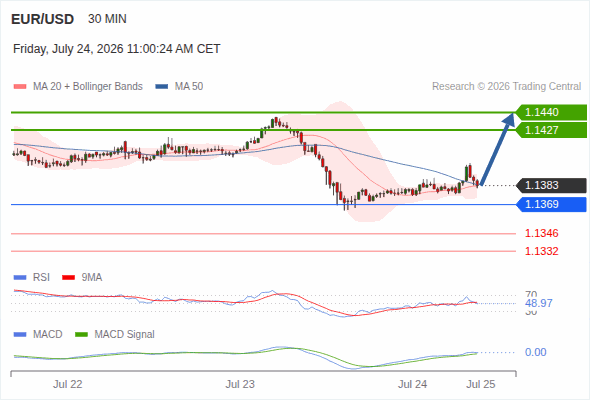This screenshot has width=590, height=400.
Task: Click the Jul 24 date axis label
Action: pos(413,384)
